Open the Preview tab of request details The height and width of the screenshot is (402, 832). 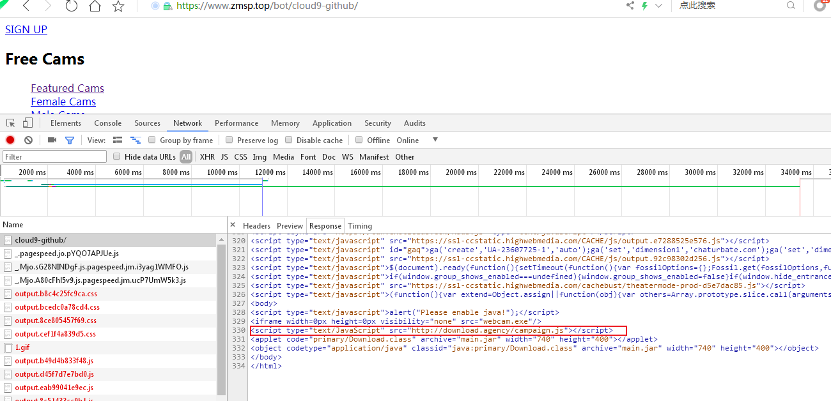point(290,226)
